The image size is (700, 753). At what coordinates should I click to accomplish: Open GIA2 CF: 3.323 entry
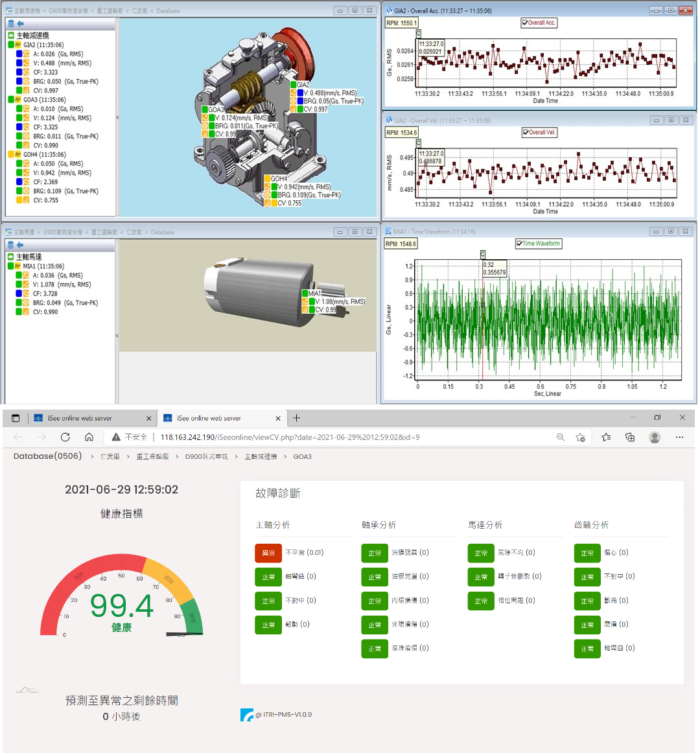coord(45,72)
